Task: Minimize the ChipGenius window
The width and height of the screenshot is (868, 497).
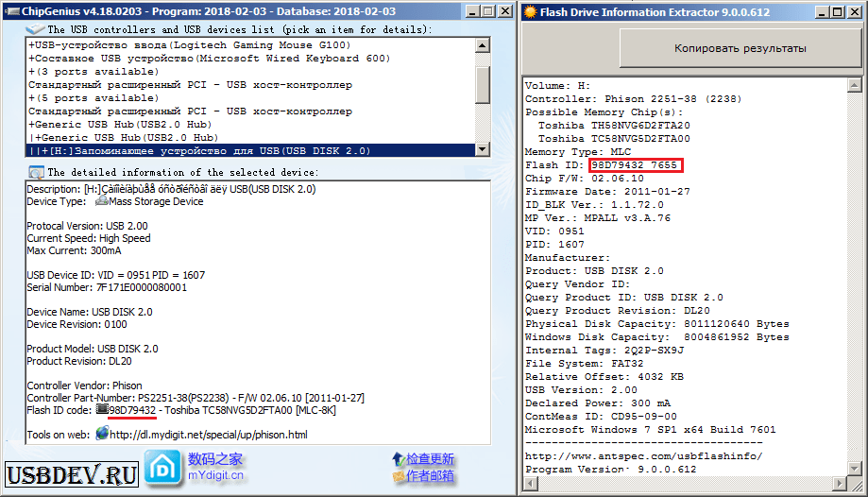Action: click(x=472, y=11)
